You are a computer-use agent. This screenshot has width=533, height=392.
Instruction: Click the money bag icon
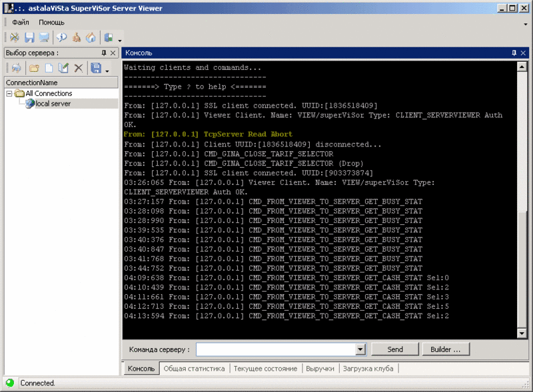point(76,37)
